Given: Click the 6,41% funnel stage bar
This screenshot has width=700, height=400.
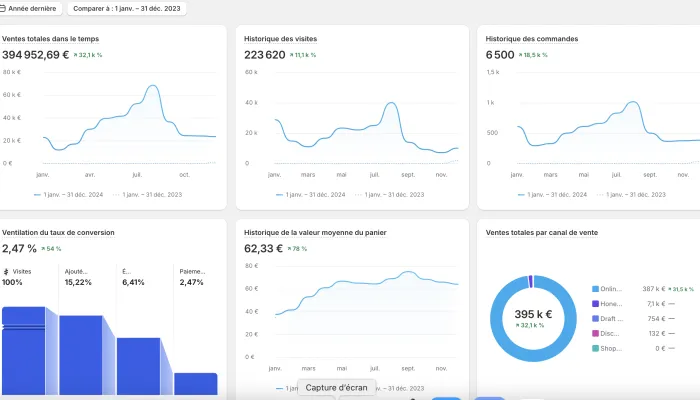Looking at the screenshot, I should tap(138, 367).
